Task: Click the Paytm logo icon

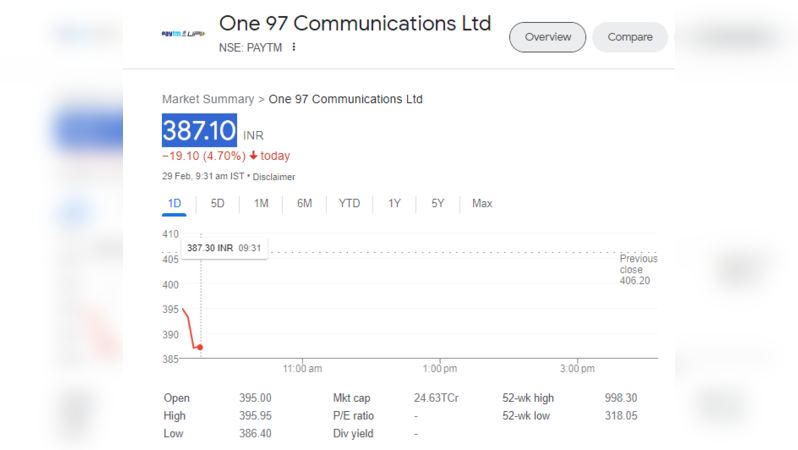Action: point(181,34)
